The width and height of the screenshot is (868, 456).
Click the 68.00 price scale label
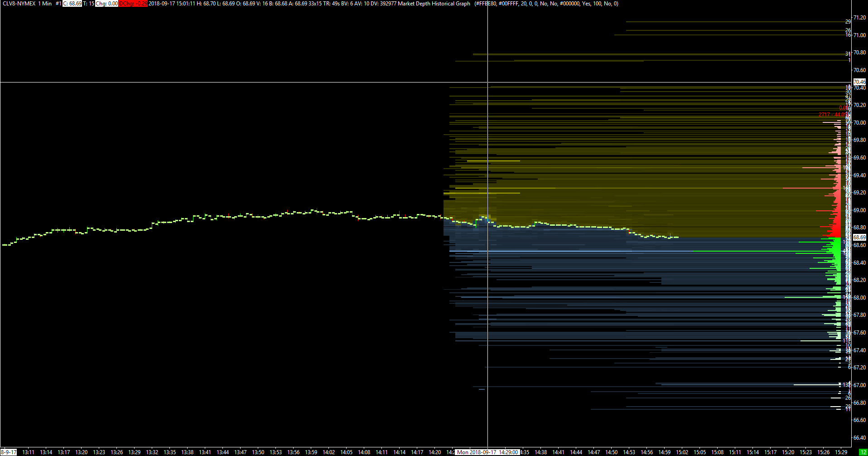point(859,298)
